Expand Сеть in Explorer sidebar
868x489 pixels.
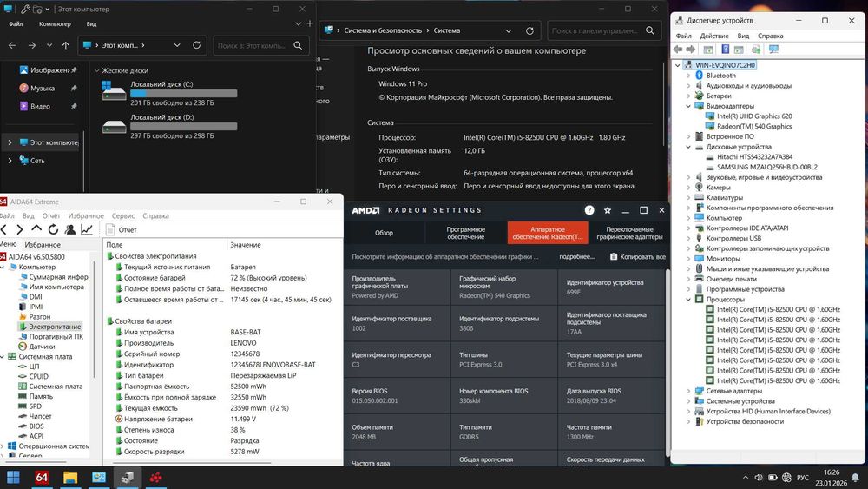[x=10, y=161]
